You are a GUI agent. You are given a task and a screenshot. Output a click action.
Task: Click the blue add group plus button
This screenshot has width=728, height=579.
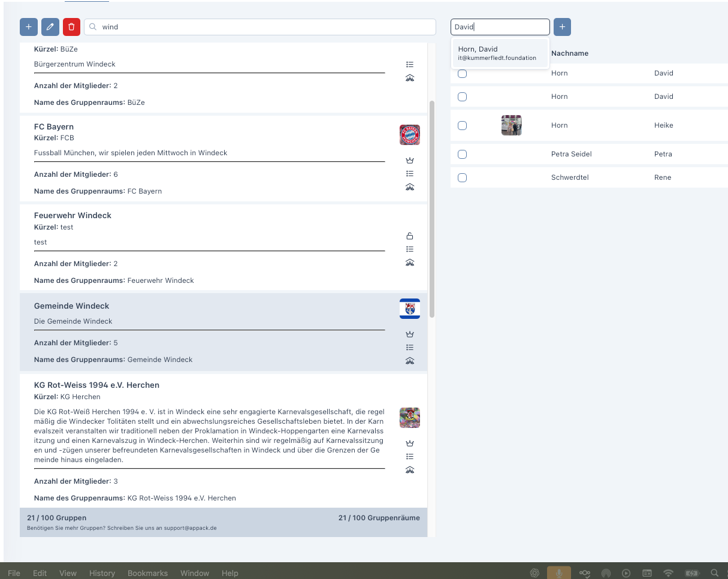coord(29,27)
